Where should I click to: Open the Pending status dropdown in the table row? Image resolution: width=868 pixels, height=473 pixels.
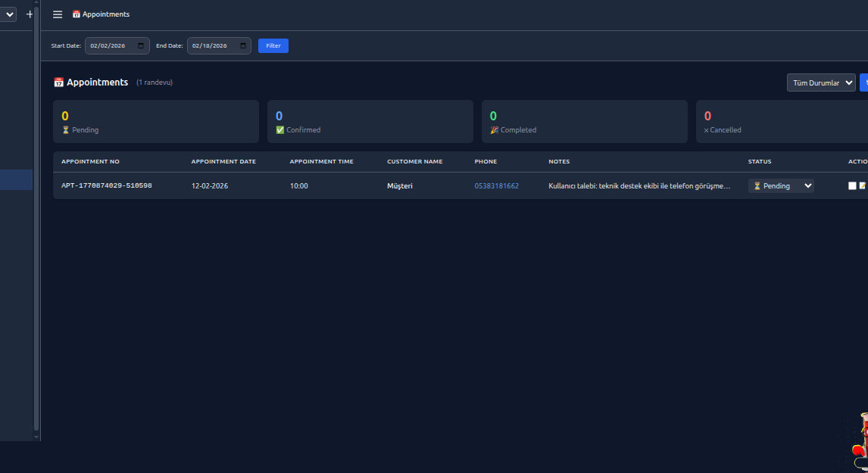(x=781, y=185)
